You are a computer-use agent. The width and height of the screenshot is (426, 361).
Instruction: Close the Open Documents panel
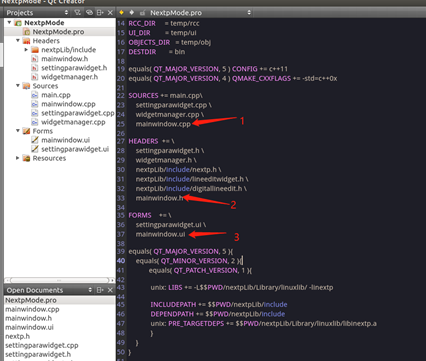110,290
